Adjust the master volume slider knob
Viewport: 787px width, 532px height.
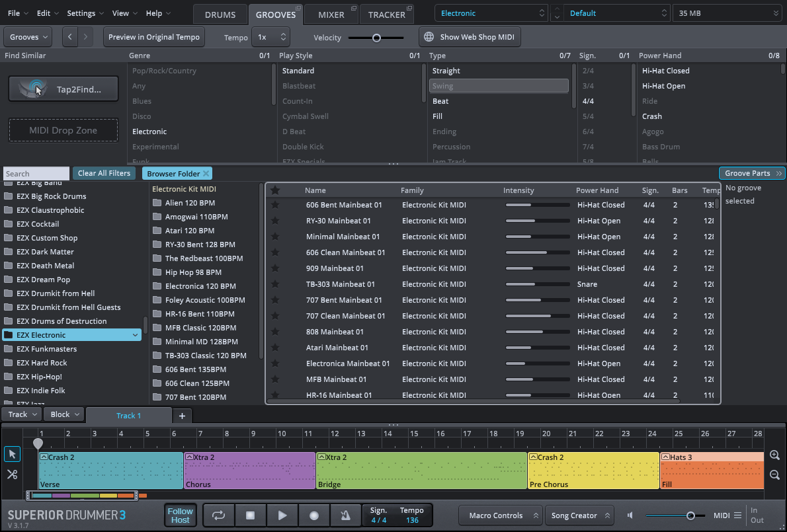pos(690,516)
